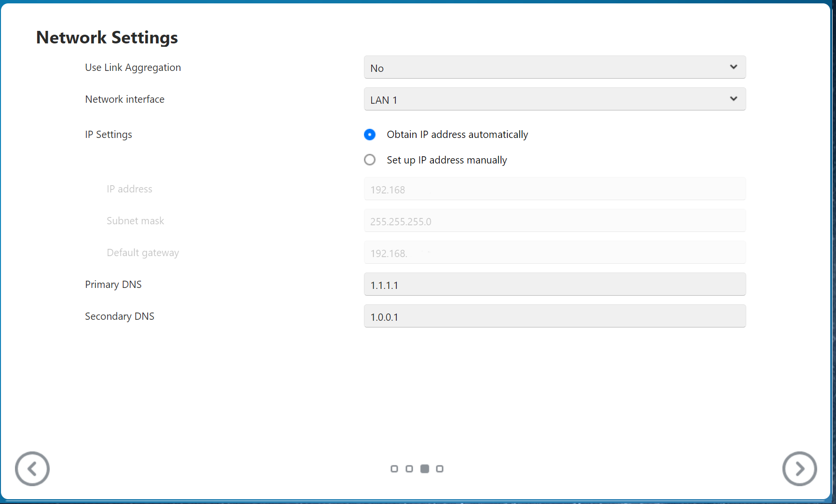The height and width of the screenshot is (504, 836).
Task: Click the Primary DNS input field
Action: 555,285
